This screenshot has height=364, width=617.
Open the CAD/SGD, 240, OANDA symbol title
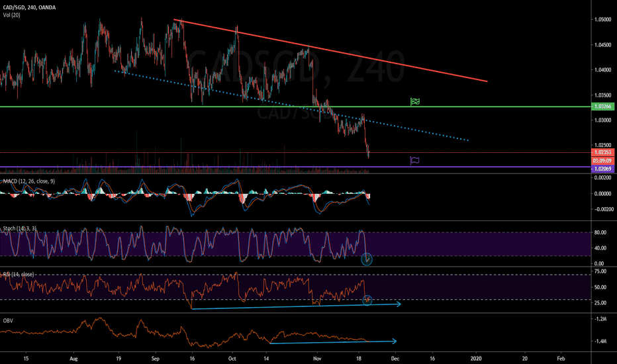tap(30, 7)
